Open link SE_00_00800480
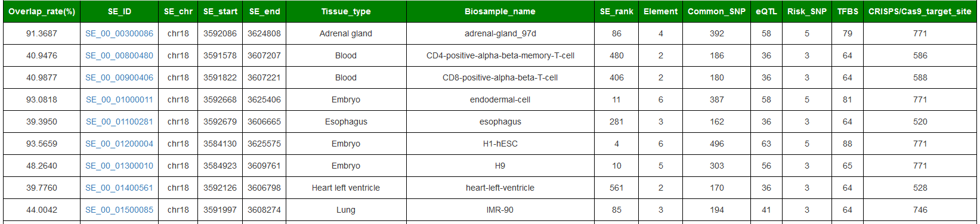Viewport: 980px width, 224px height. (x=119, y=55)
